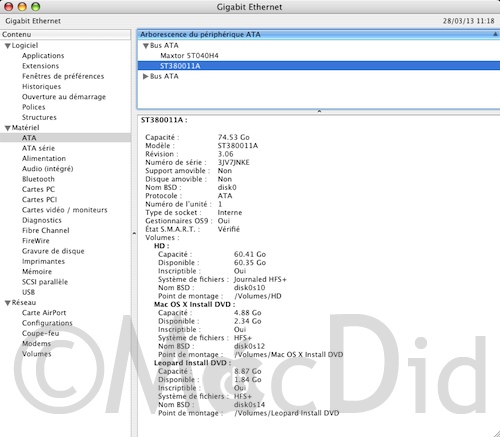Screen dimensions: 500x437
Task: Click the disk0s10 BSD name
Action: [249, 288]
